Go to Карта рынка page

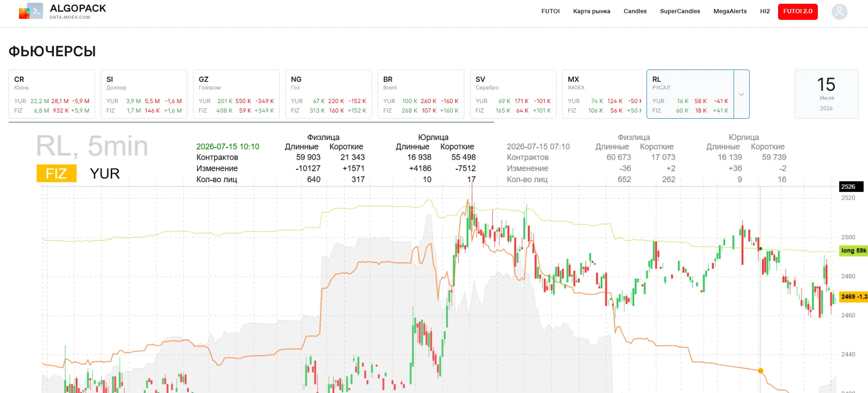[592, 11]
